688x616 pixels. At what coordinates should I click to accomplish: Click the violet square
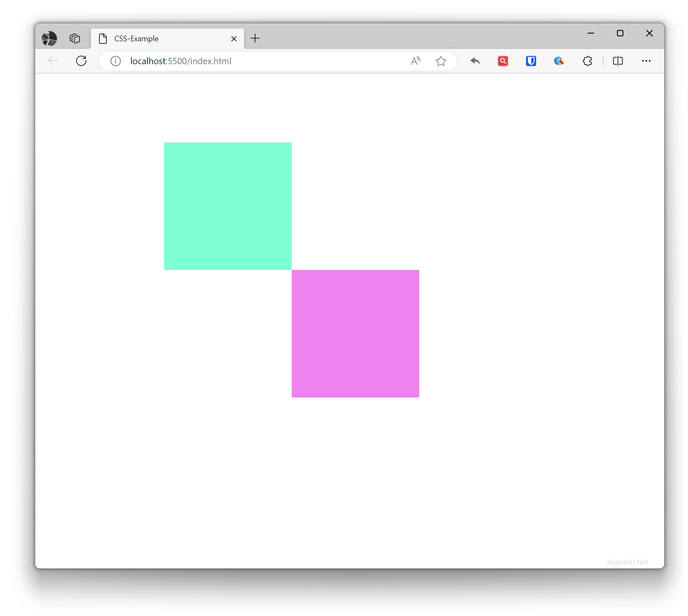click(355, 334)
